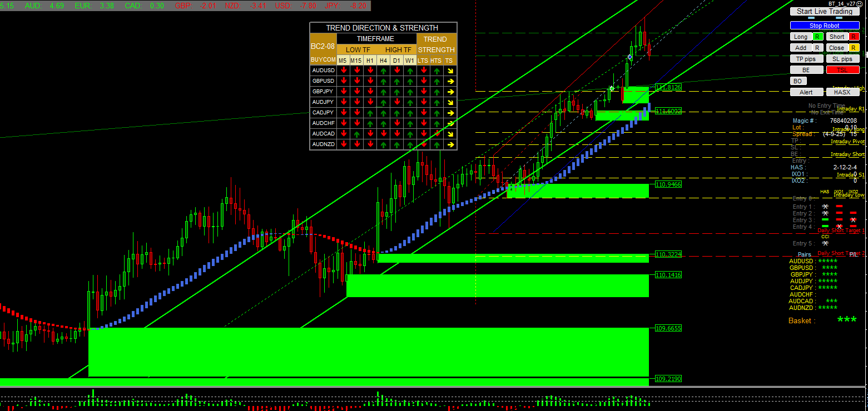Click the AUDNZD H4 green up arrow
868x411 pixels.
point(383,144)
